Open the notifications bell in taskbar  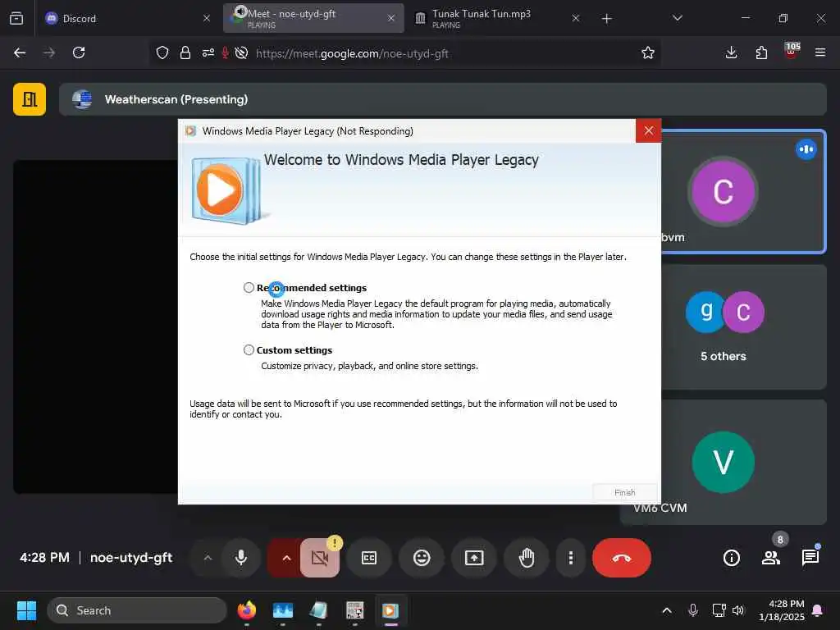coord(818,610)
